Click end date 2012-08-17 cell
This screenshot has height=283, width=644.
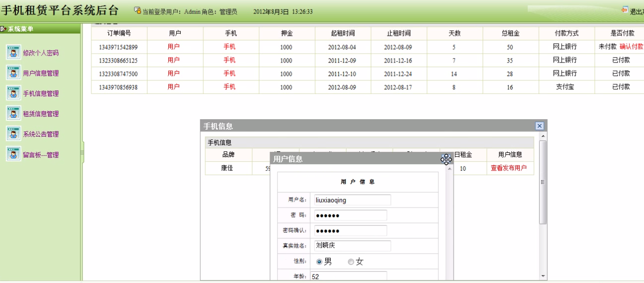(x=398, y=87)
